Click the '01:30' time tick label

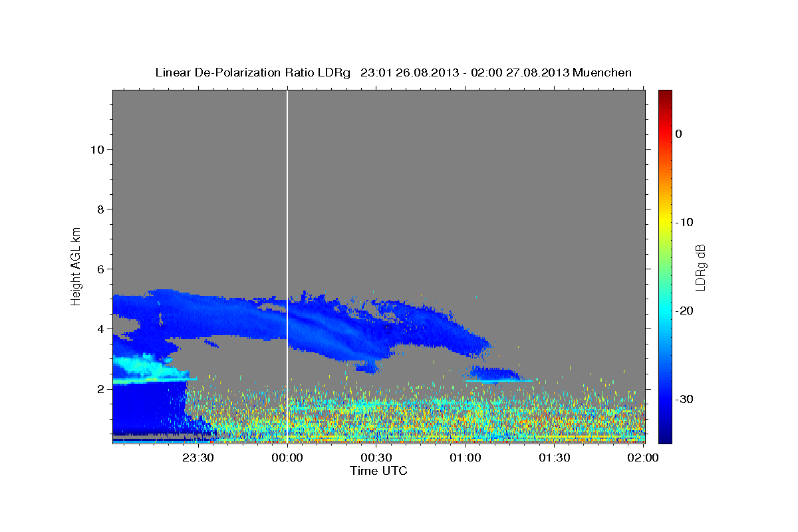click(x=555, y=458)
